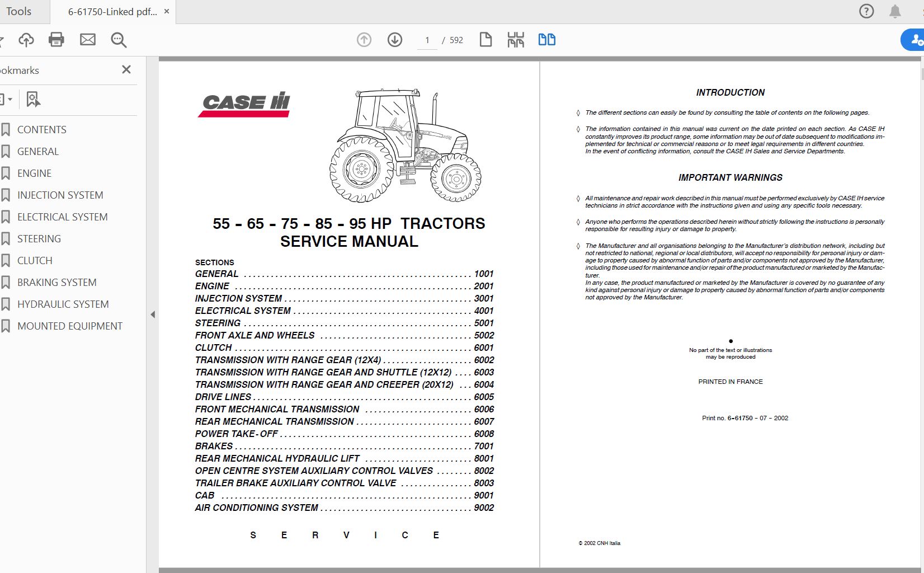
Task: Click the single page view icon
Action: (x=485, y=40)
